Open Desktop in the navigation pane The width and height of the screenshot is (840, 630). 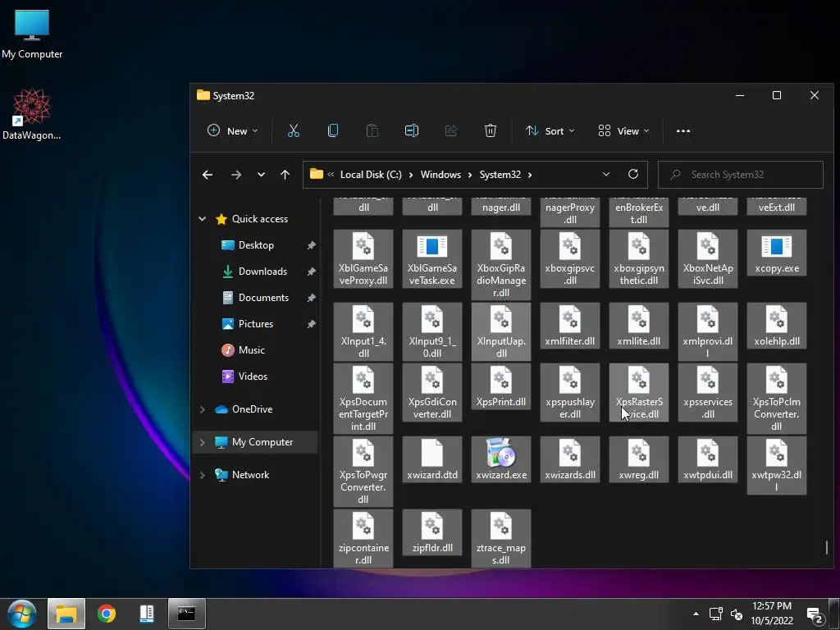(256, 244)
